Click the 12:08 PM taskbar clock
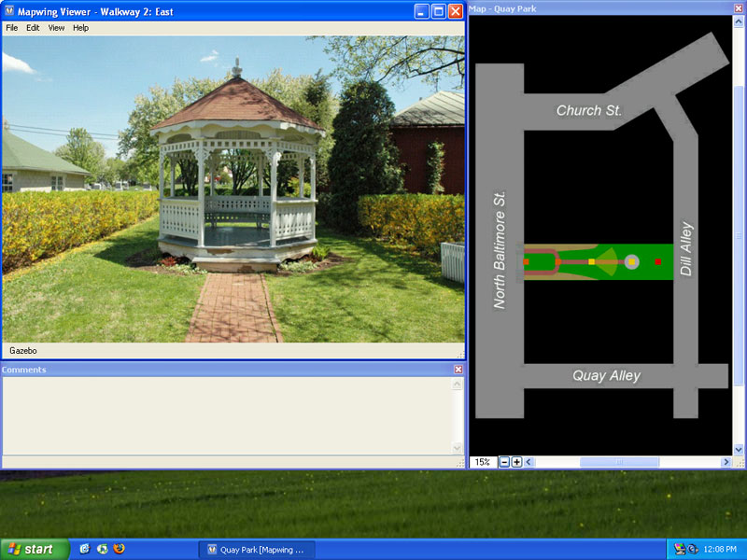The height and width of the screenshot is (560, 747). point(720,550)
